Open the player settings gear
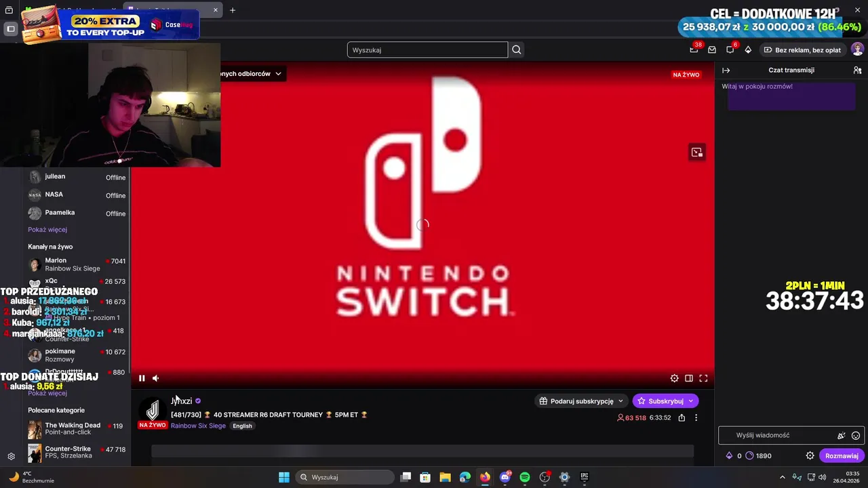 click(674, 378)
